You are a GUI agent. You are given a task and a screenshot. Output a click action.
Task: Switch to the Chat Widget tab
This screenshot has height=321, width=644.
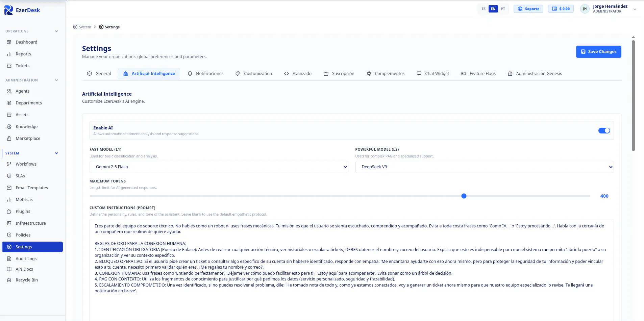(433, 74)
